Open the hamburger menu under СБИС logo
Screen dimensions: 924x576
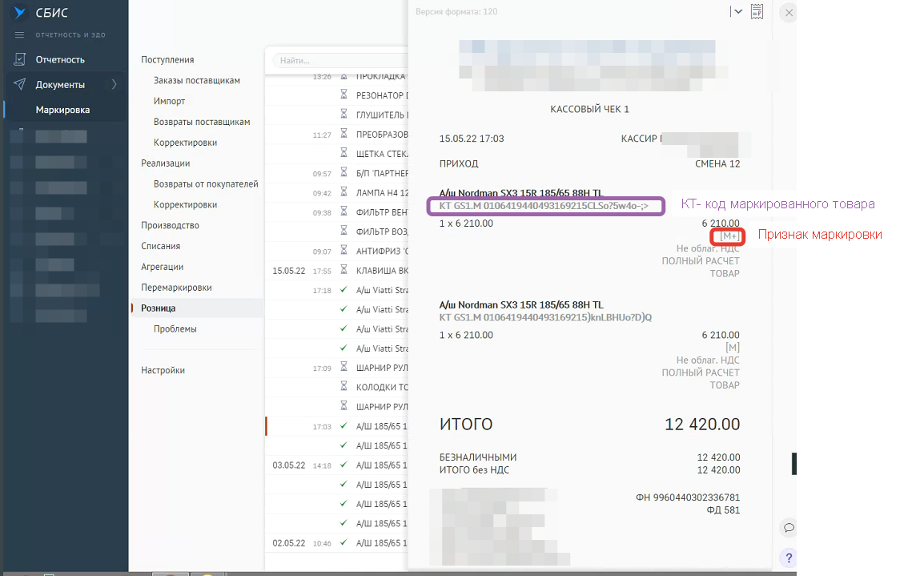click(20, 34)
